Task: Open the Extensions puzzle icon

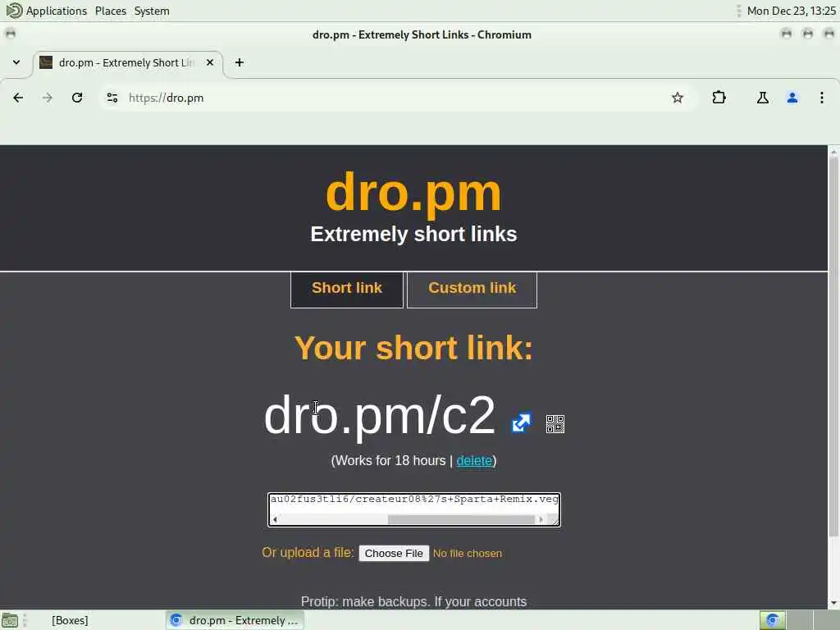Action: 719,98
